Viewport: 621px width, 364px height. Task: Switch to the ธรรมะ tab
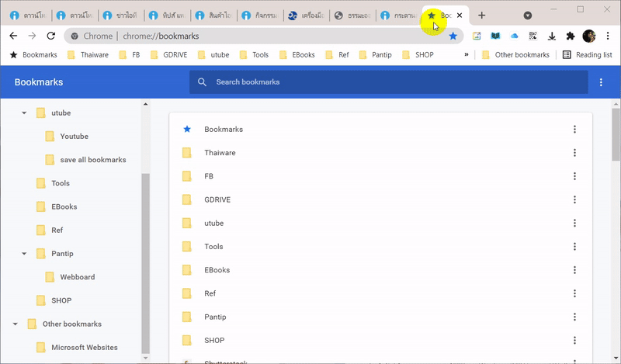click(x=353, y=16)
